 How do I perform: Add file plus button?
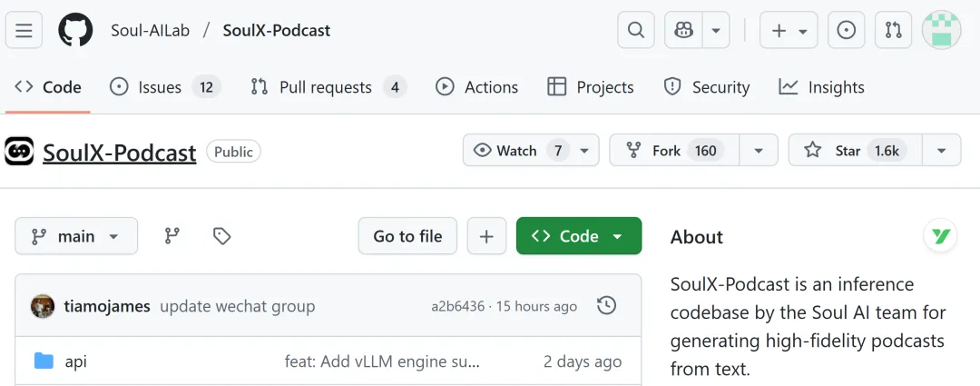[x=486, y=236]
